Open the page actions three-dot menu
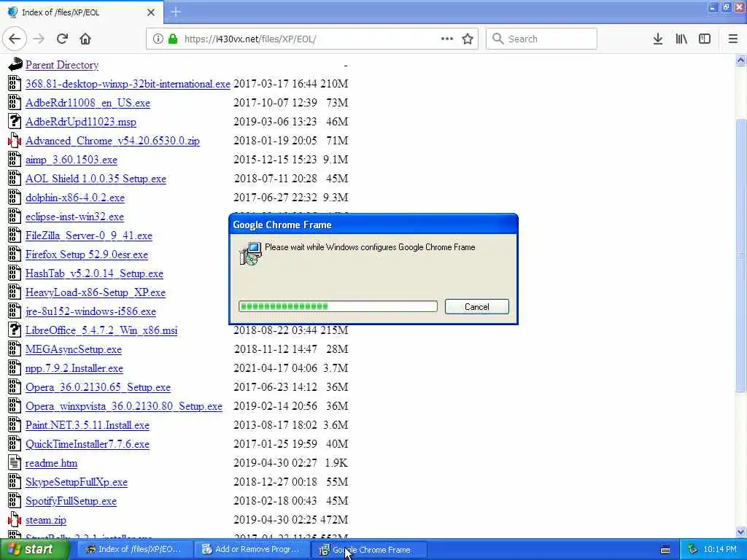Image resolution: width=747 pixels, height=560 pixels. [x=447, y=39]
